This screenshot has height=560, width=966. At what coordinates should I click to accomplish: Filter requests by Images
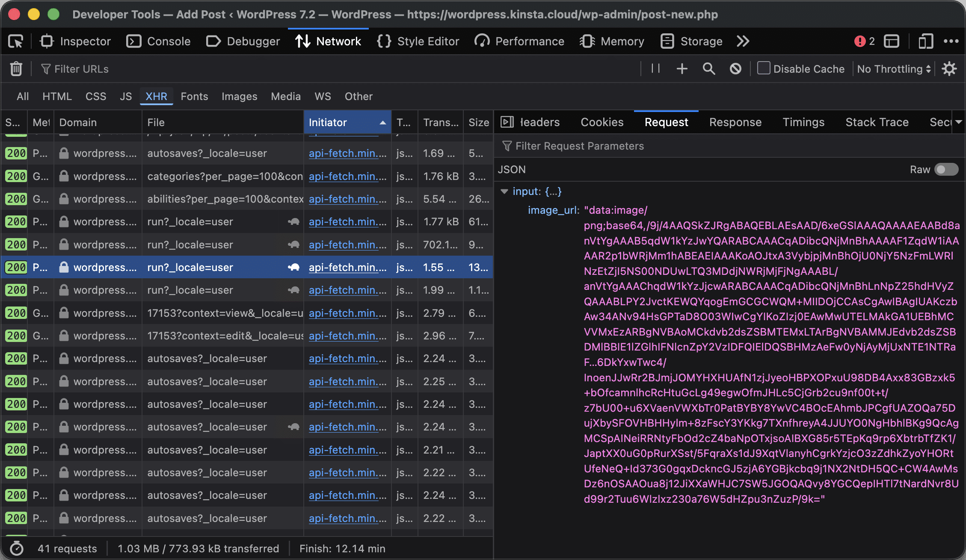click(x=239, y=96)
